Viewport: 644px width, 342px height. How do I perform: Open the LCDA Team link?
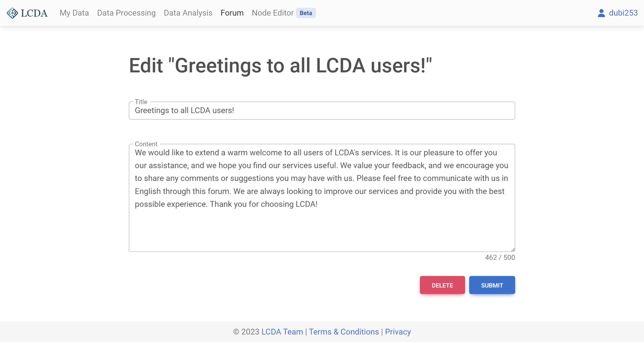pyautogui.click(x=282, y=332)
